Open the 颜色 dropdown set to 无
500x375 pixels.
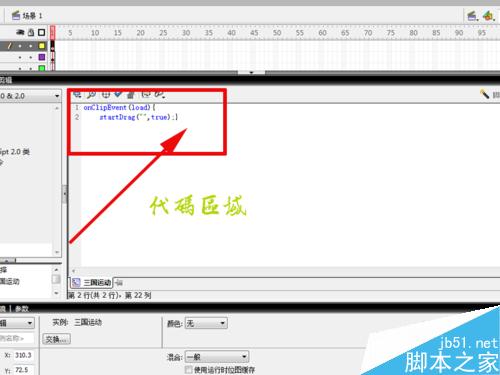pyautogui.click(x=206, y=323)
